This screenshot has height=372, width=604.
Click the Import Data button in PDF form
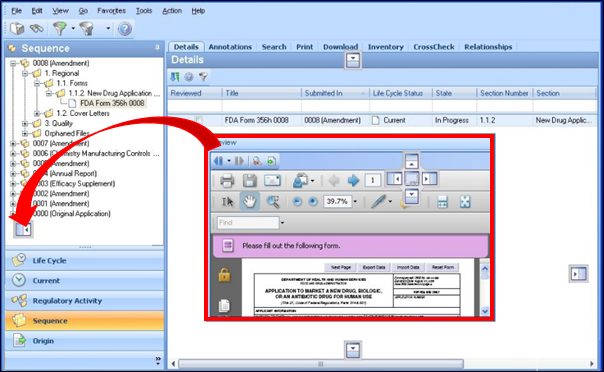[408, 267]
